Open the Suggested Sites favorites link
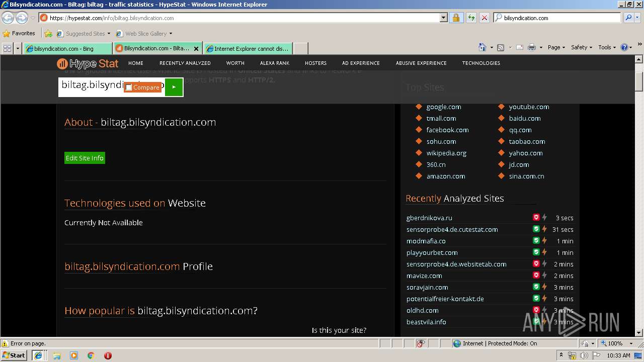This screenshot has height=362, width=644. 83,34
